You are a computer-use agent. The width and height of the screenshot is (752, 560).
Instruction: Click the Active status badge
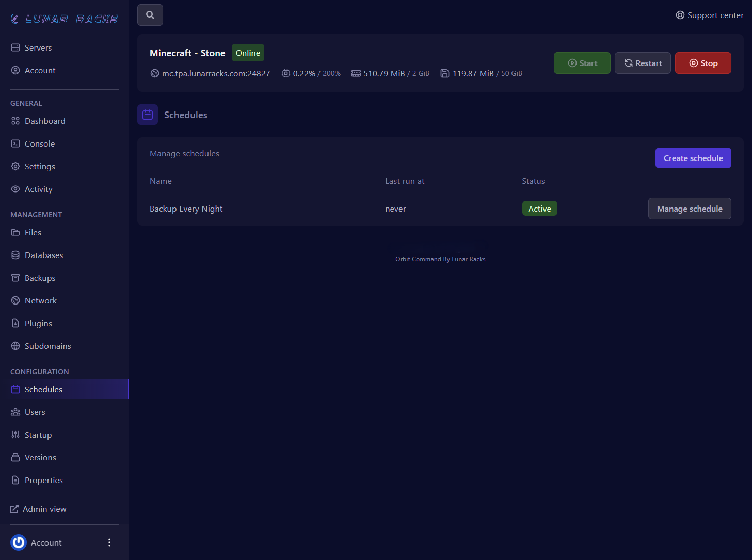[x=539, y=209]
